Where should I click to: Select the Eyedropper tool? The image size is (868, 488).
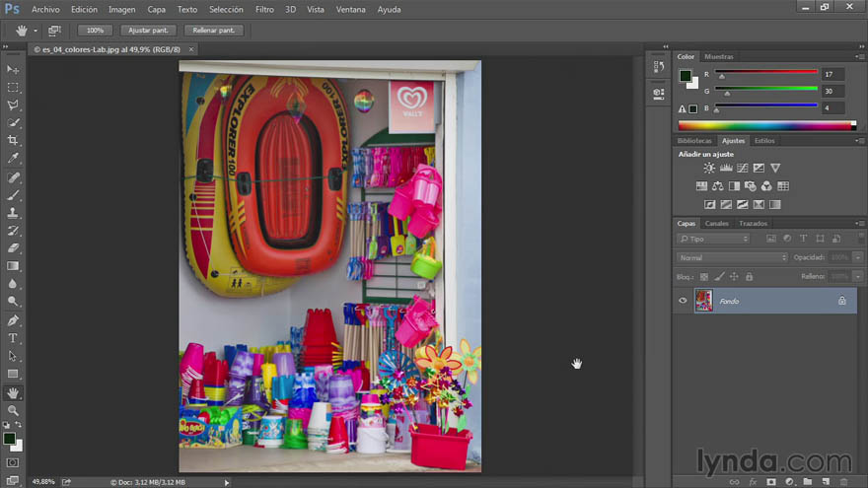click(x=13, y=159)
